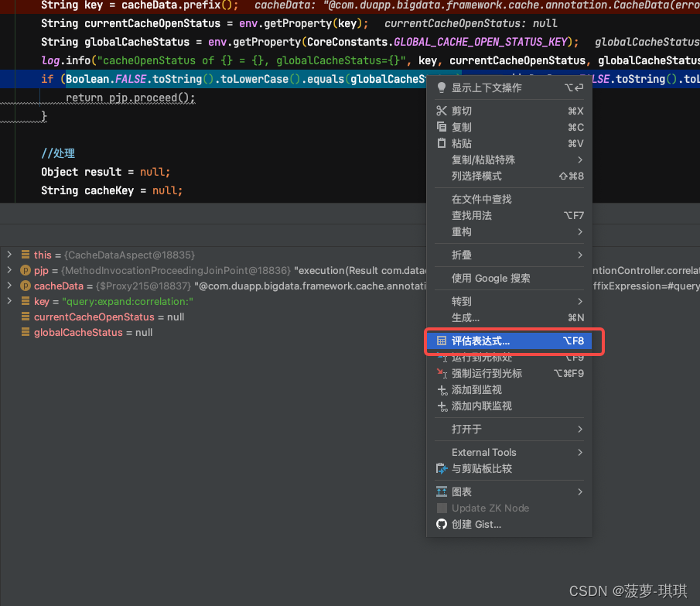Click the icon beside currentCacheOpenStatus variable
This screenshot has width=700, height=606.
(26, 317)
